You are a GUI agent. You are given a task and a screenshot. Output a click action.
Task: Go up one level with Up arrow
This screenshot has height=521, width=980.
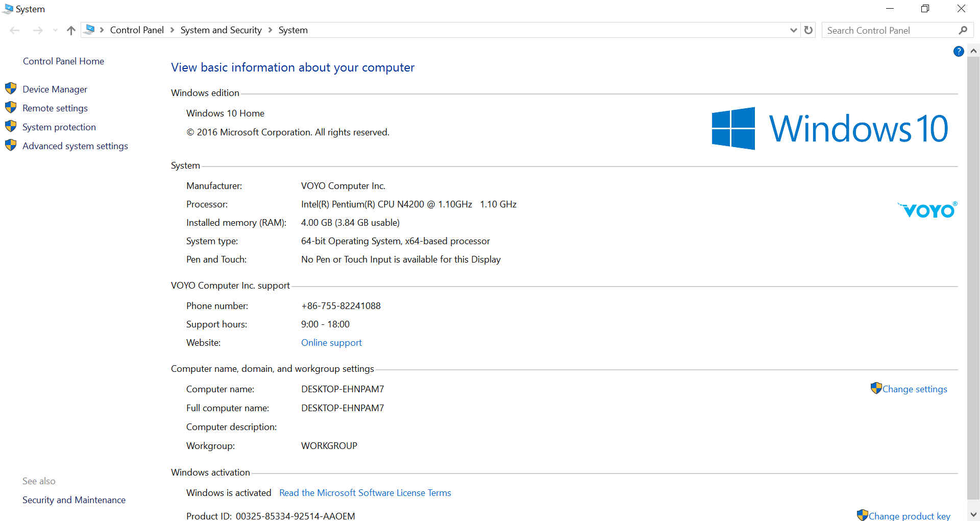pyautogui.click(x=71, y=31)
